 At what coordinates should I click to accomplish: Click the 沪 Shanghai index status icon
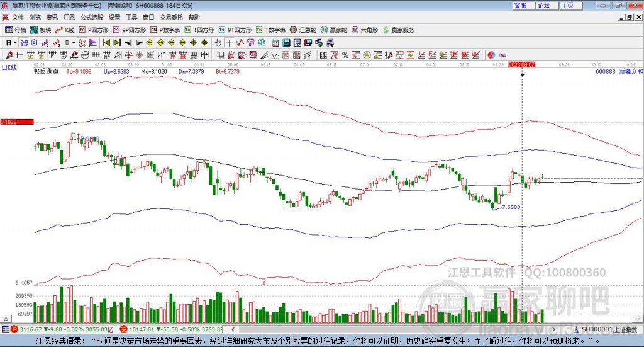14,329
